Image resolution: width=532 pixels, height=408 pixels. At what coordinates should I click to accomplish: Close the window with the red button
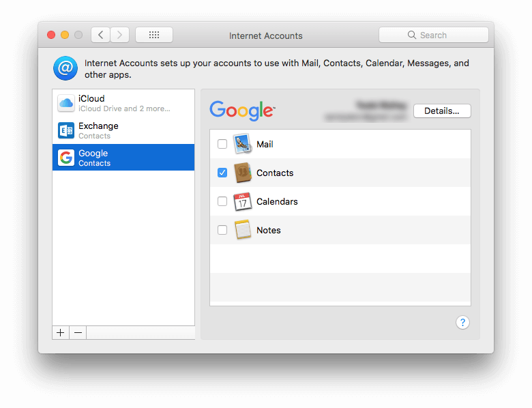click(x=51, y=35)
